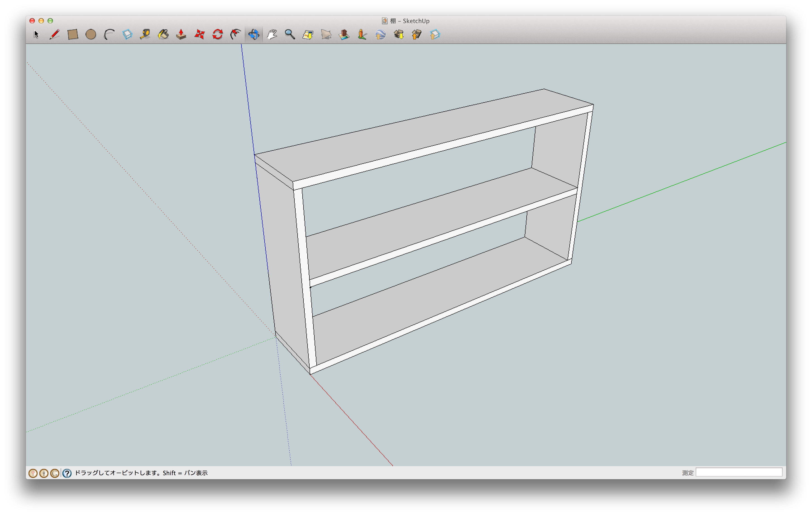Select the Push/Pull tool
This screenshot has height=515, width=812.
pos(181,34)
